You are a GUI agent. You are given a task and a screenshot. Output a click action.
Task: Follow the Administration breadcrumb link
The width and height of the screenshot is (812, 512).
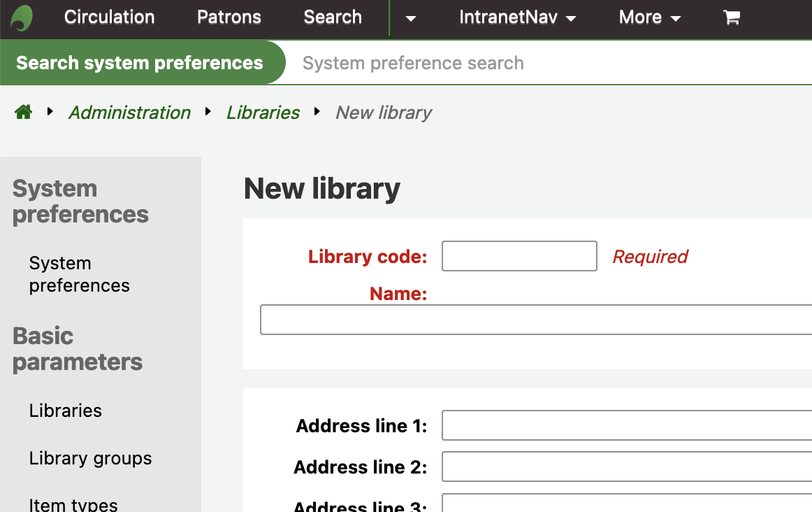click(x=129, y=113)
